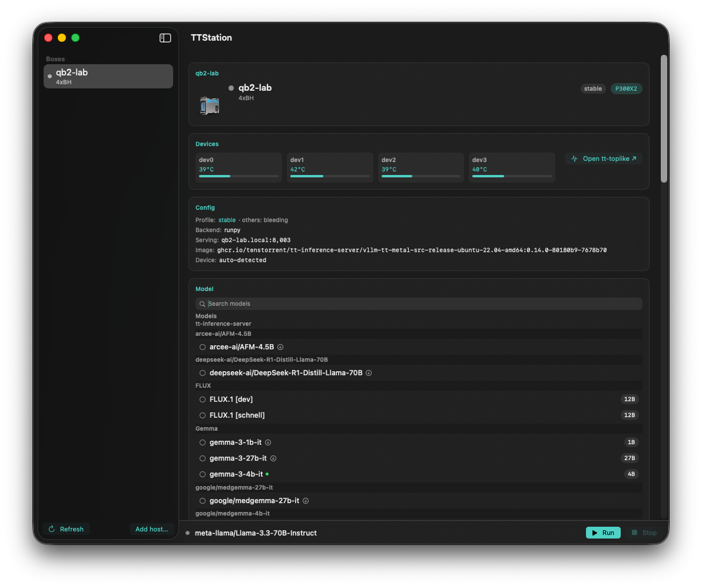Toggle the sidebar panel icon
This screenshot has height=588, width=702.
(x=165, y=38)
